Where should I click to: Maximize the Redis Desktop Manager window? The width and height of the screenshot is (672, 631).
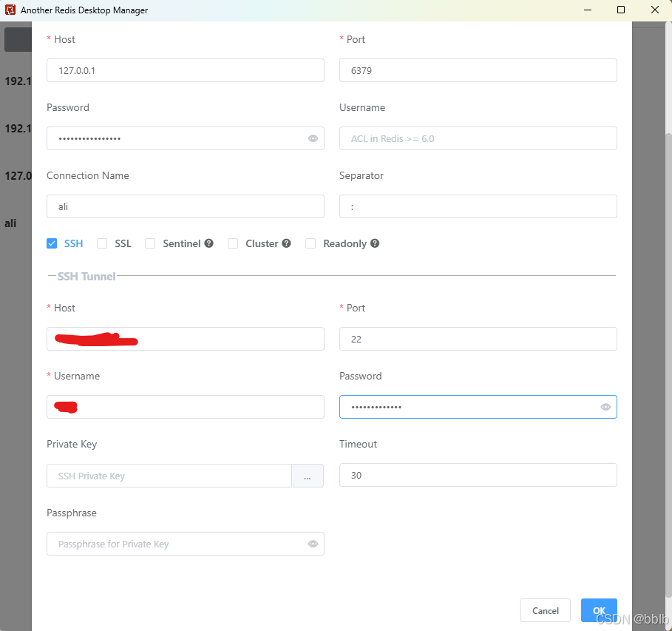tap(620, 10)
